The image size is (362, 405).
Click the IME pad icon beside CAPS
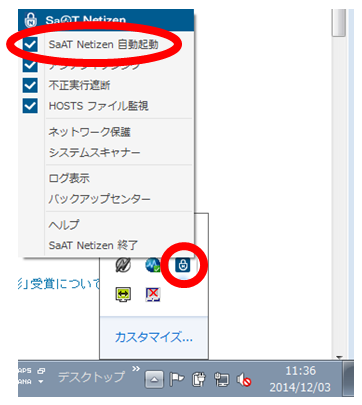pos(41,371)
